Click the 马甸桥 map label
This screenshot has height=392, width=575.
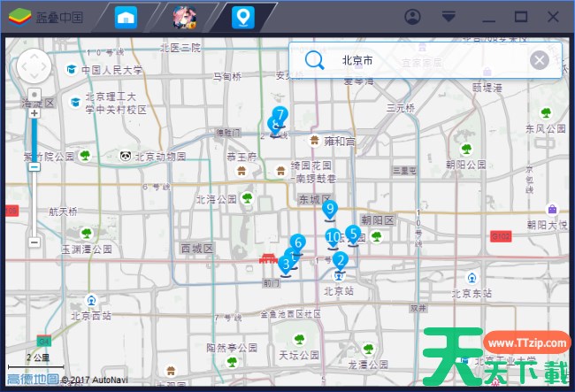tap(227, 76)
